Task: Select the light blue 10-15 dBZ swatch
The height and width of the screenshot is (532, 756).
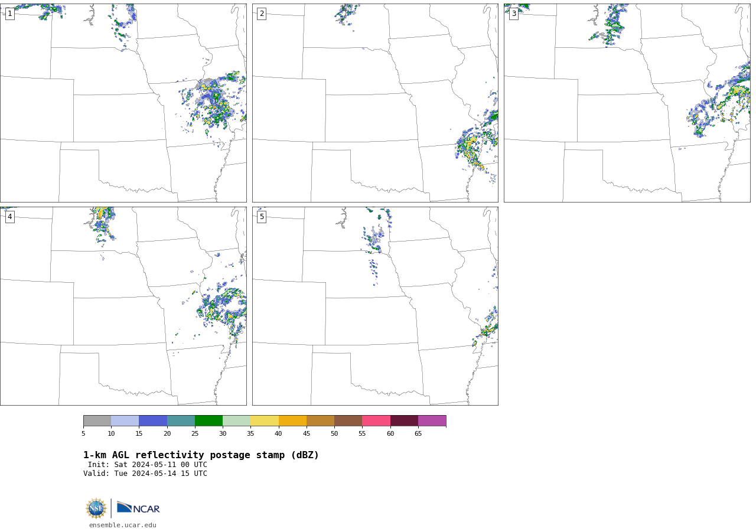Action: (x=125, y=421)
